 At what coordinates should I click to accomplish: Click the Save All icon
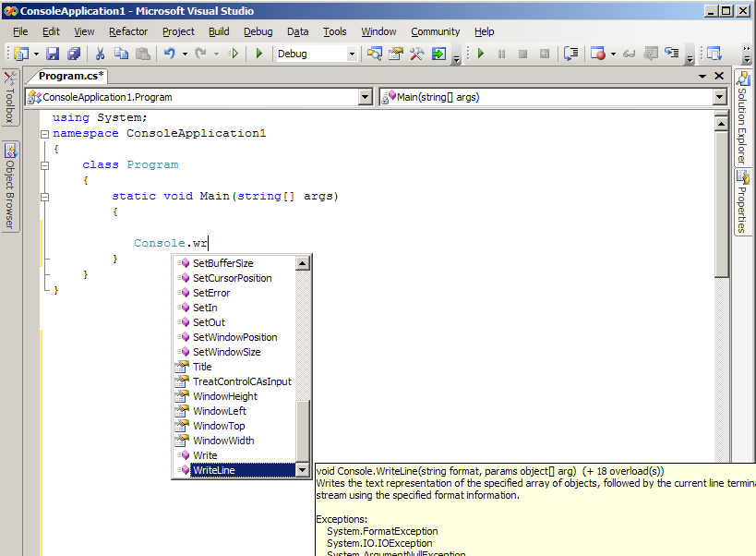(74, 54)
